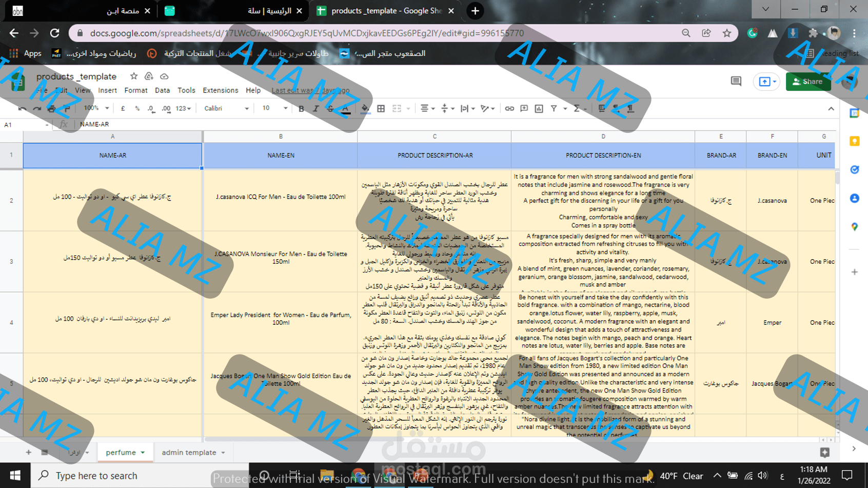868x488 pixels.
Task: Toggle italic formatting
Action: (x=315, y=109)
